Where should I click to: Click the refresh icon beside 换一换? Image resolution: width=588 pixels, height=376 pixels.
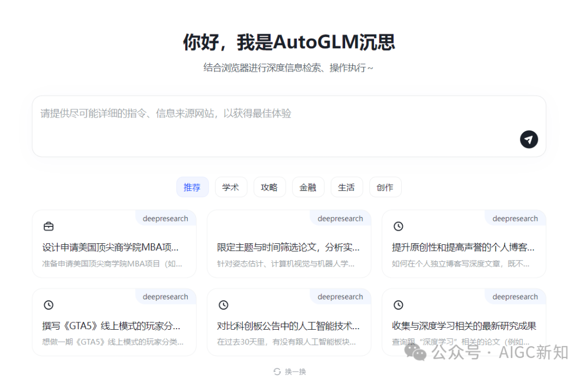[x=278, y=372]
